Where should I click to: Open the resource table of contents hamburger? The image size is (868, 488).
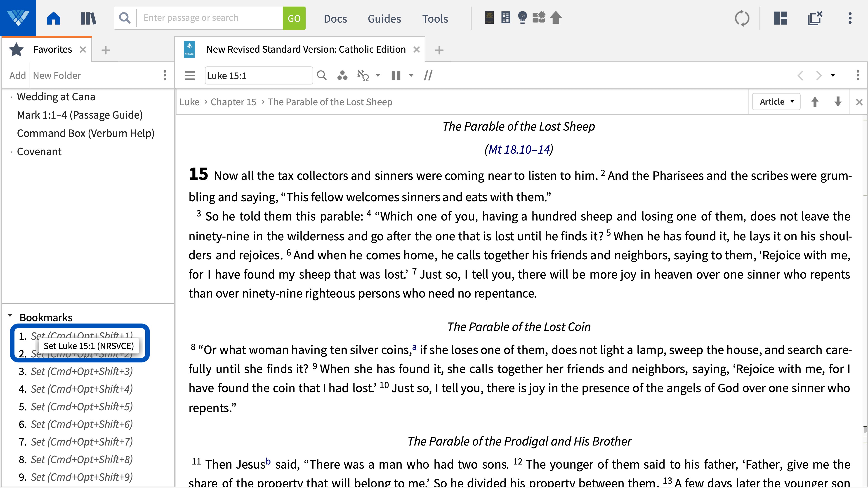click(190, 75)
